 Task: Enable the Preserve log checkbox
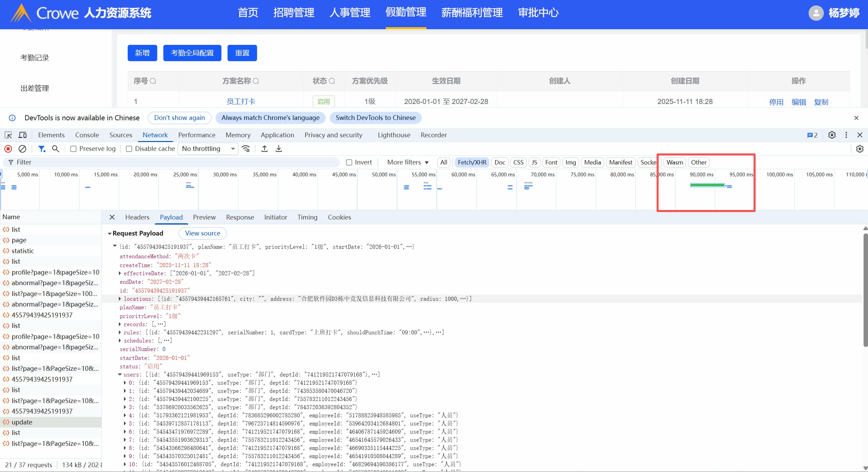[73, 149]
